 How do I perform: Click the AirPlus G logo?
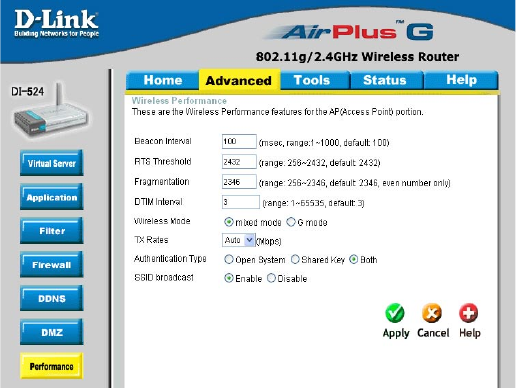[349, 32]
